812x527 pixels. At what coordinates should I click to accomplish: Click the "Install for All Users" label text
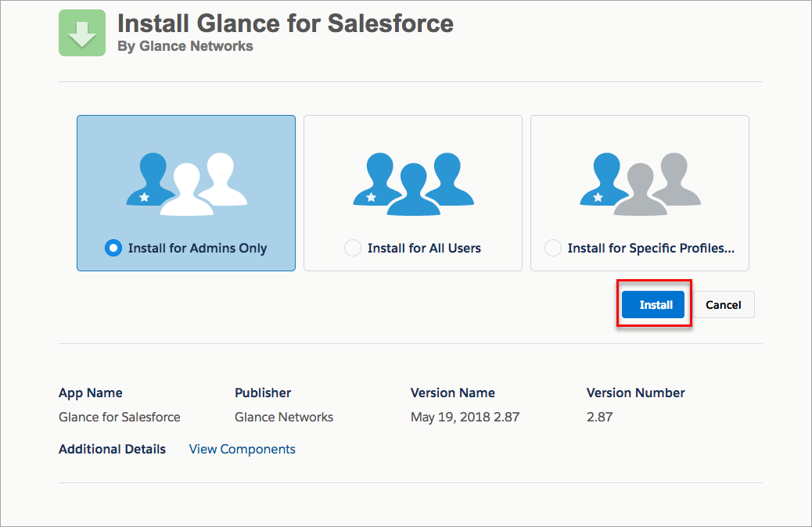(x=424, y=248)
